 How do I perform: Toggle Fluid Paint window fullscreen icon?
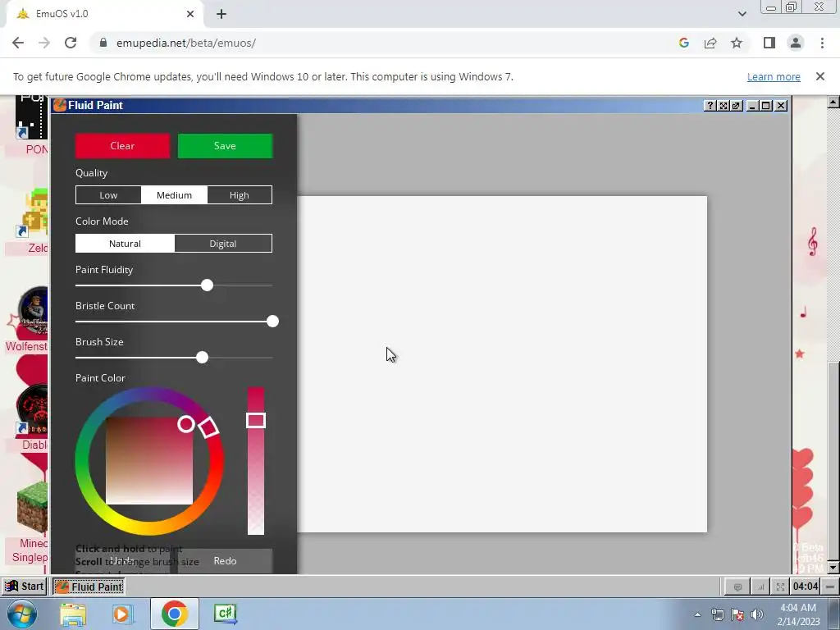pos(724,106)
